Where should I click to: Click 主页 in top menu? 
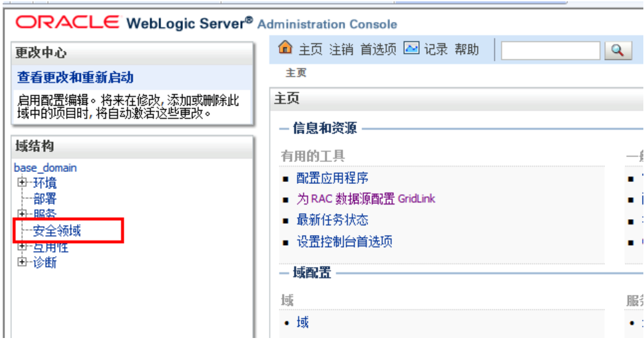pyautogui.click(x=310, y=49)
